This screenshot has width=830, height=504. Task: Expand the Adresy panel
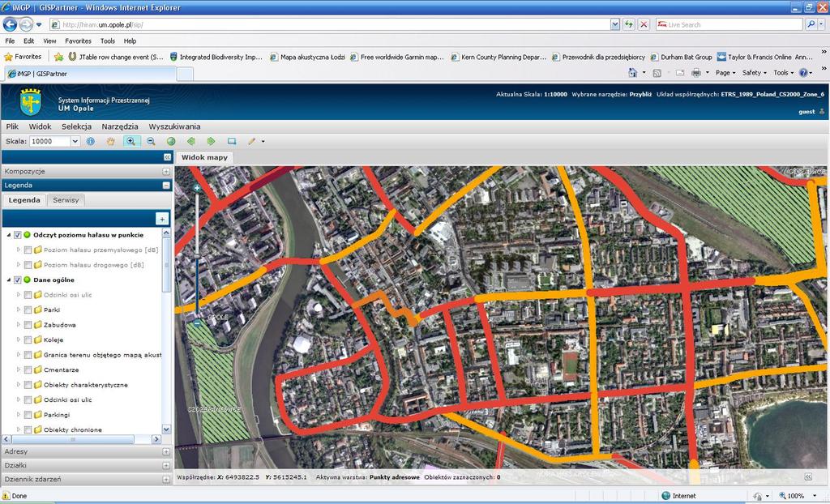pyautogui.click(x=166, y=451)
